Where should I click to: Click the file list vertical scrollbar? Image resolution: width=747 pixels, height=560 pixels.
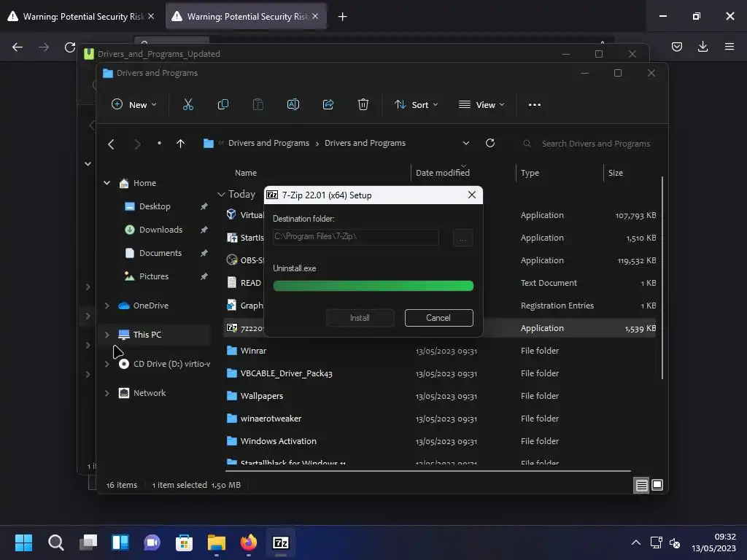(662, 278)
